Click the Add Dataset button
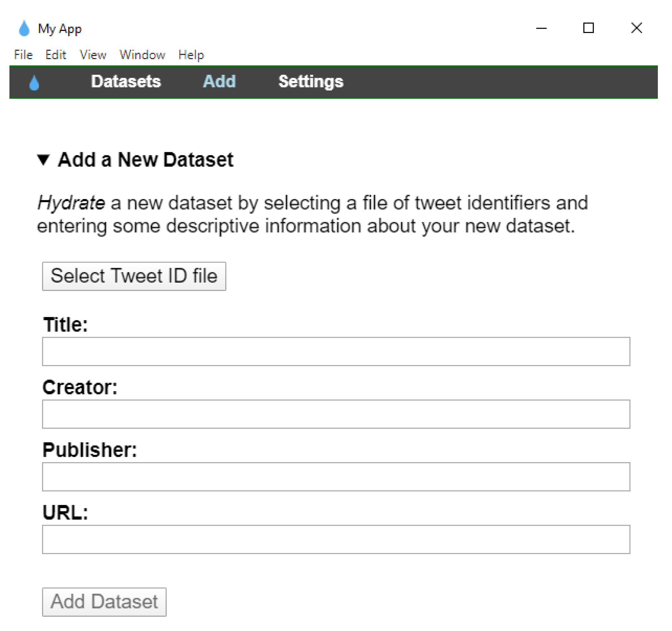Screen dimensions: 672x631 point(104,602)
